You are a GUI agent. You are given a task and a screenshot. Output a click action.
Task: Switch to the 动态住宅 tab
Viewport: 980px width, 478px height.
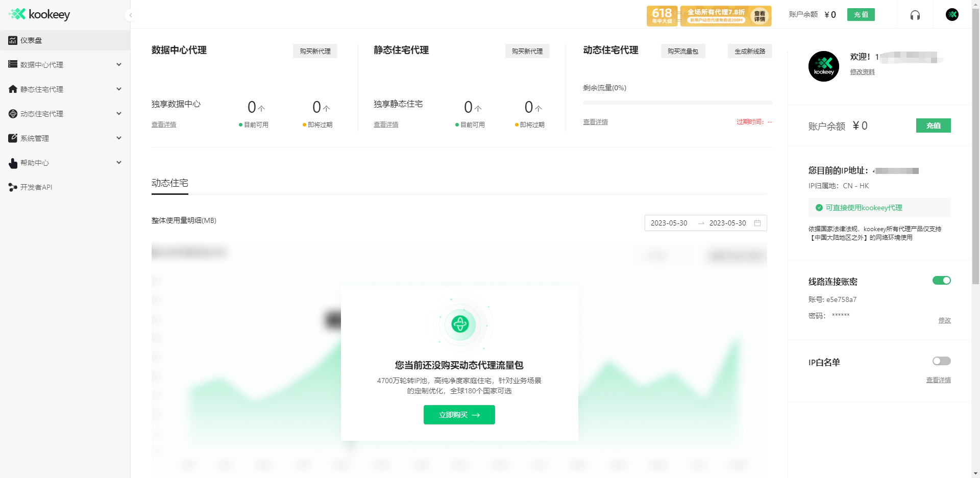point(169,183)
